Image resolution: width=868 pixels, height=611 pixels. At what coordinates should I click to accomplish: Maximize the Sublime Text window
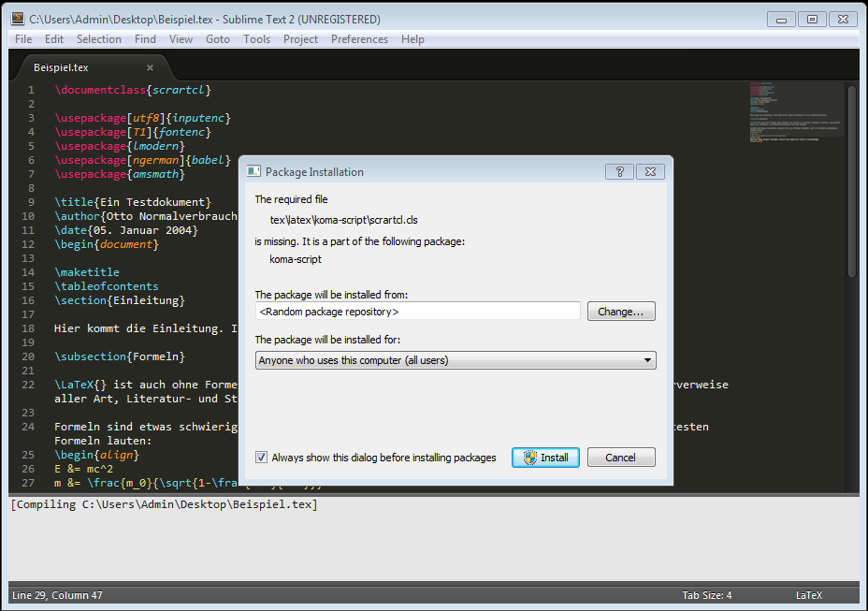tap(812, 20)
